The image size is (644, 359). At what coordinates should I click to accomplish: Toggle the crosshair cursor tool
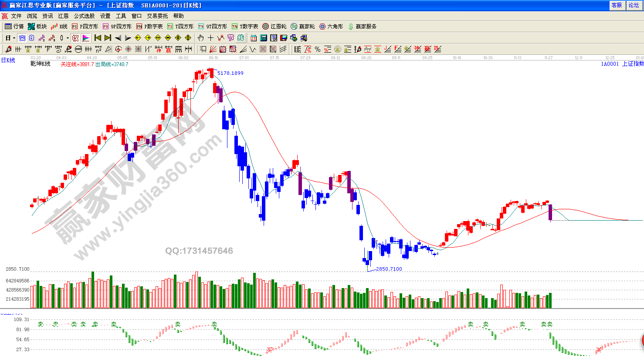[x=210, y=38]
